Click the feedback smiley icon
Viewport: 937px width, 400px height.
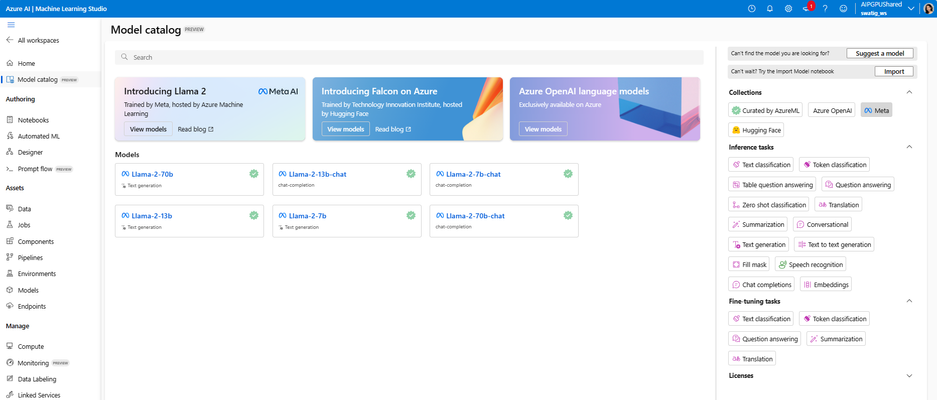843,8
